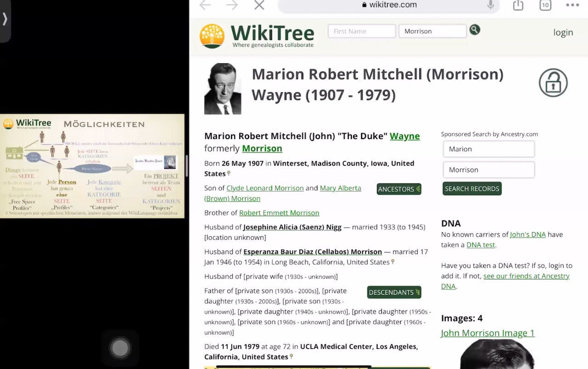This screenshot has width=588, height=369.
Task: Click the DESCENDANTS button
Action: click(394, 292)
